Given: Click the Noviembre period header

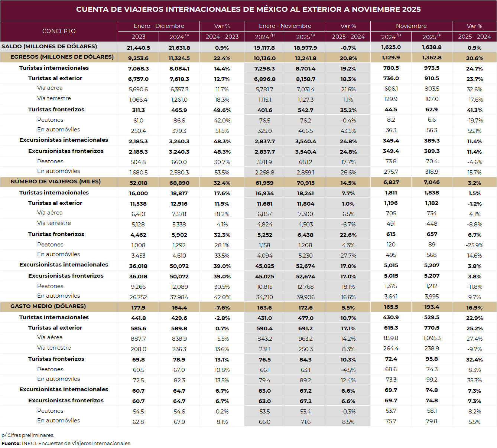Looking at the screenshot, I should click(411, 26).
